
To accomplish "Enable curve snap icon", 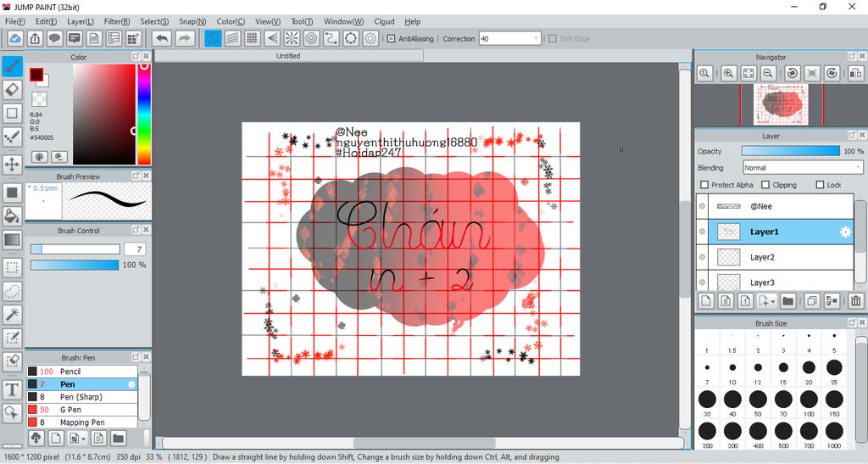I will (x=331, y=38).
